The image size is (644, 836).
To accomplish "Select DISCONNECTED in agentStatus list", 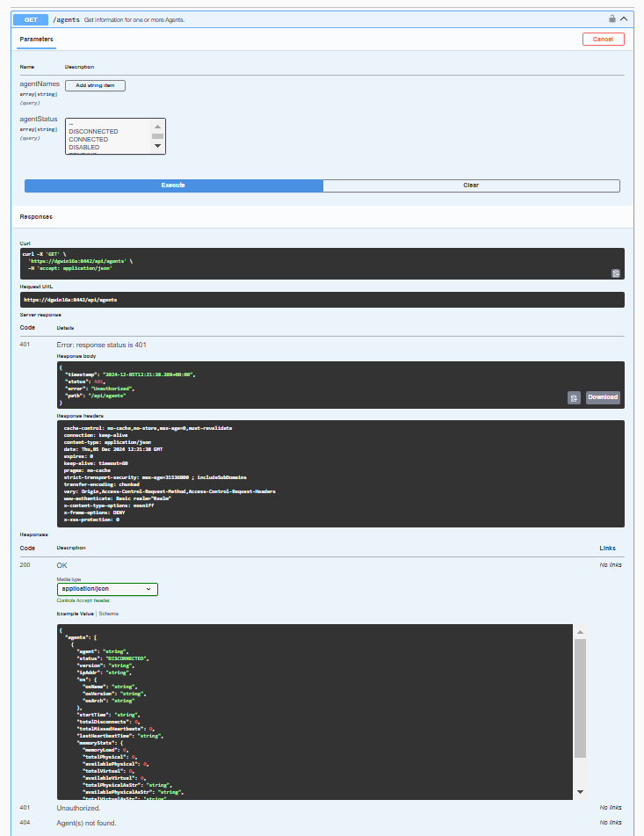I will pos(93,132).
